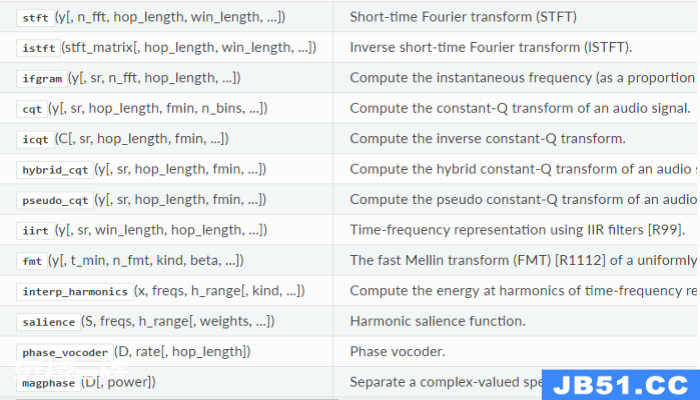Click the magphase function link
The image size is (700, 400).
pos(49,383)
